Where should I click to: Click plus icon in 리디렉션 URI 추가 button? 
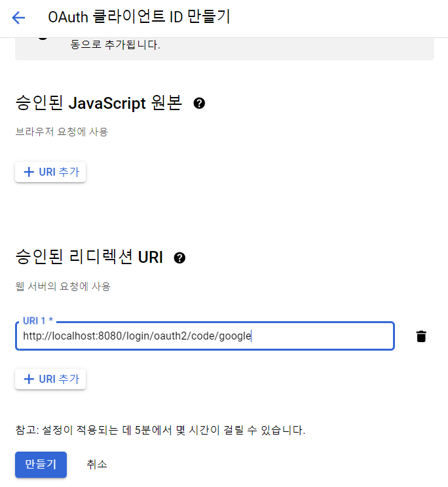(x=29, y=379)
